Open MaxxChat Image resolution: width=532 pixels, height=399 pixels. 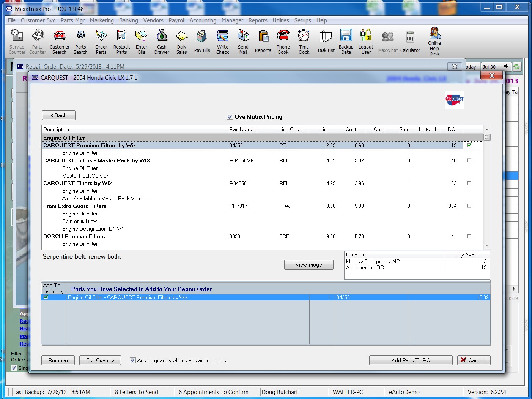click(x=388, y=42)
